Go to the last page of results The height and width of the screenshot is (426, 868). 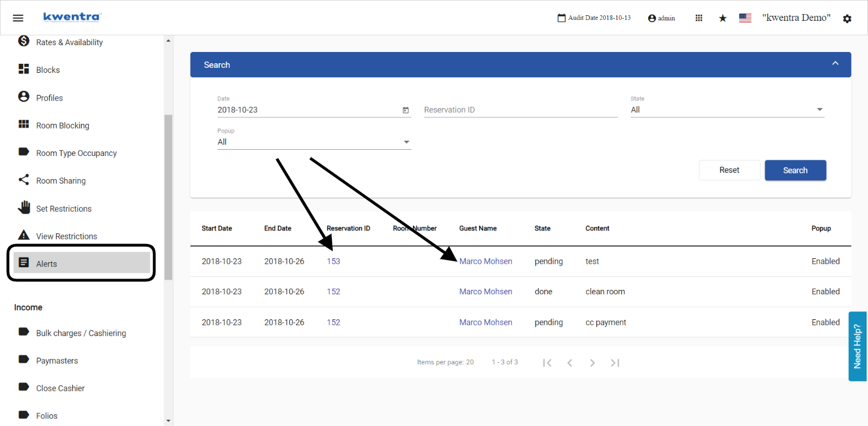[x=615, y=363]
